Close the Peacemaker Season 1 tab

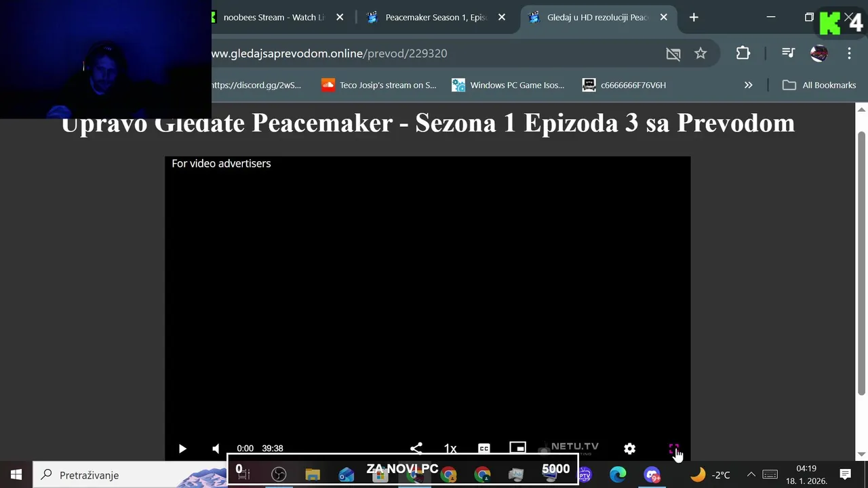pos(502,18)
